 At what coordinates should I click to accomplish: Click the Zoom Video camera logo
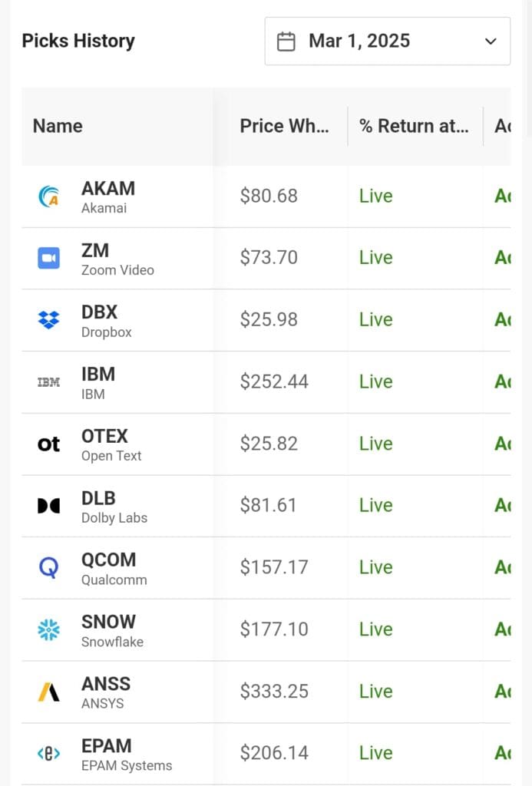click(49, 259)
